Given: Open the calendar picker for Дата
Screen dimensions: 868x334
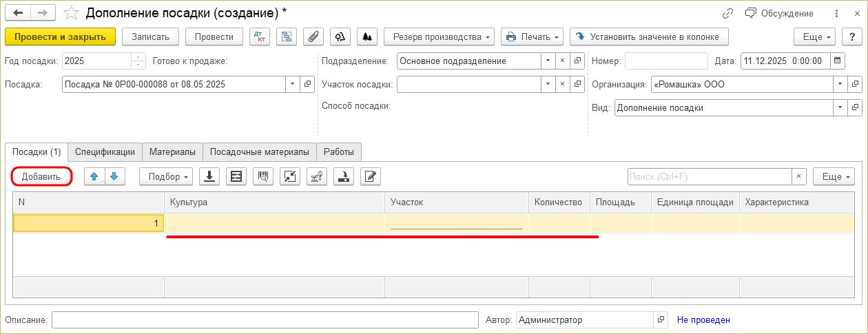Looking at the screenshot, I should [x=838, y=61].
